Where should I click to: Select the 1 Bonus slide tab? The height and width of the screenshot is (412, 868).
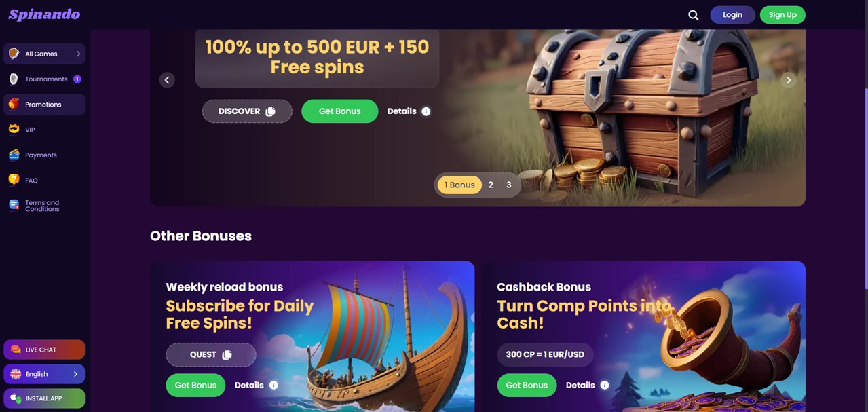pyautogui.click(x=459, y=185)
